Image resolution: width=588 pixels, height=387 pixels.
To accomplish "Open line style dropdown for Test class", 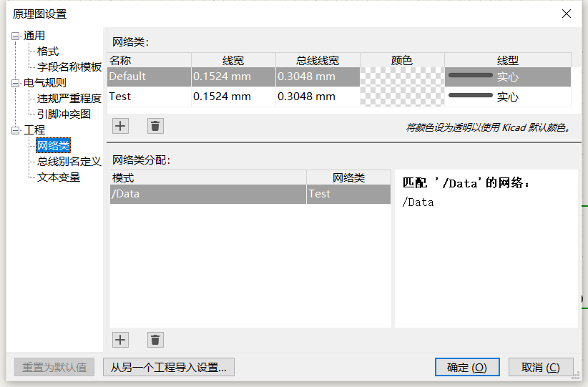I will [508, 97].
